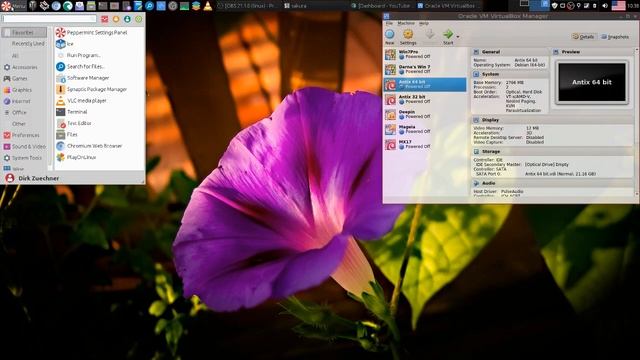Screen dimensions: 640x360
Task: Select the Office category
Action: 24,112
